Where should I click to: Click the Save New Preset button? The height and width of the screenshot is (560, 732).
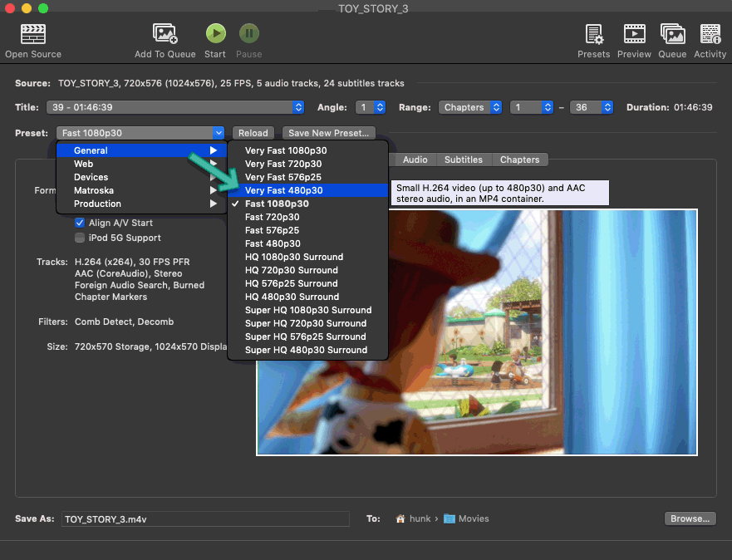pyautogui.click(x=329, y=133)
